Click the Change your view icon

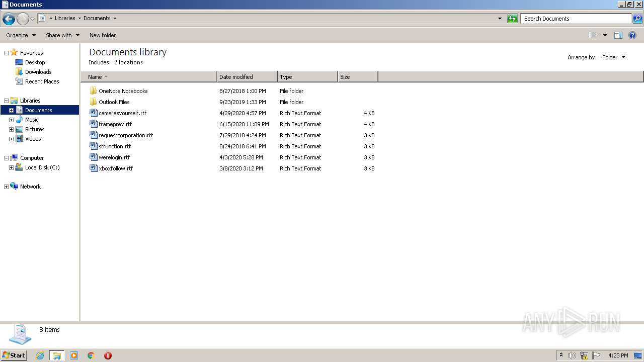point(593,35)
